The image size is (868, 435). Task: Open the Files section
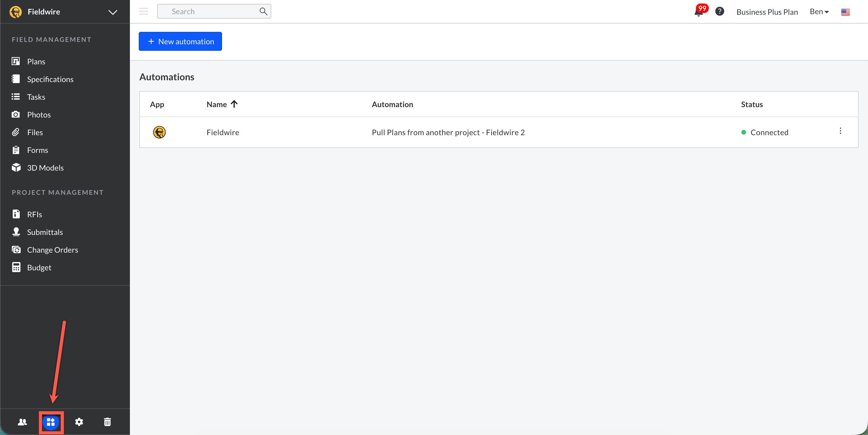click(x=35, y=132)
